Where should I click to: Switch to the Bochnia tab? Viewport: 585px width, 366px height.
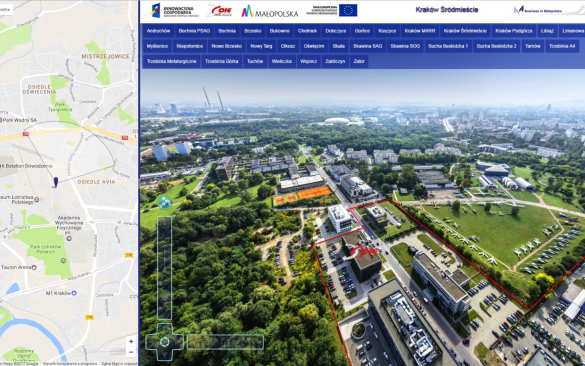click(227, 31)
